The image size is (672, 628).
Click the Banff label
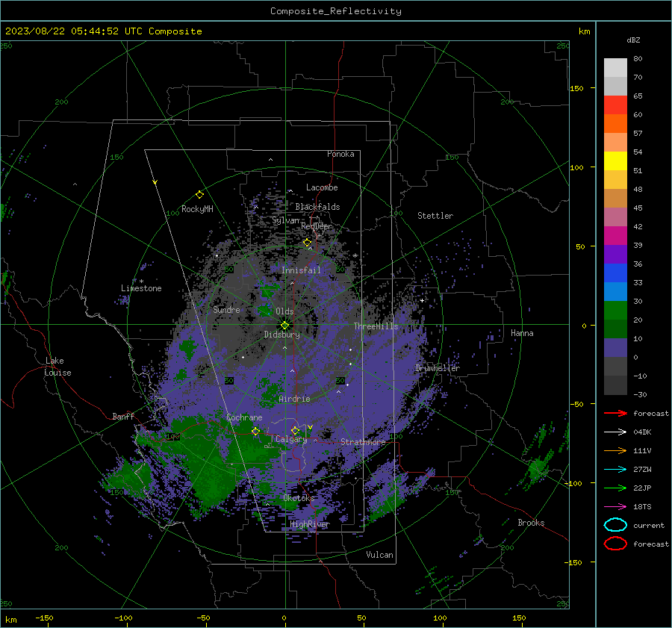pyautogui.click(x=123, y=416)
